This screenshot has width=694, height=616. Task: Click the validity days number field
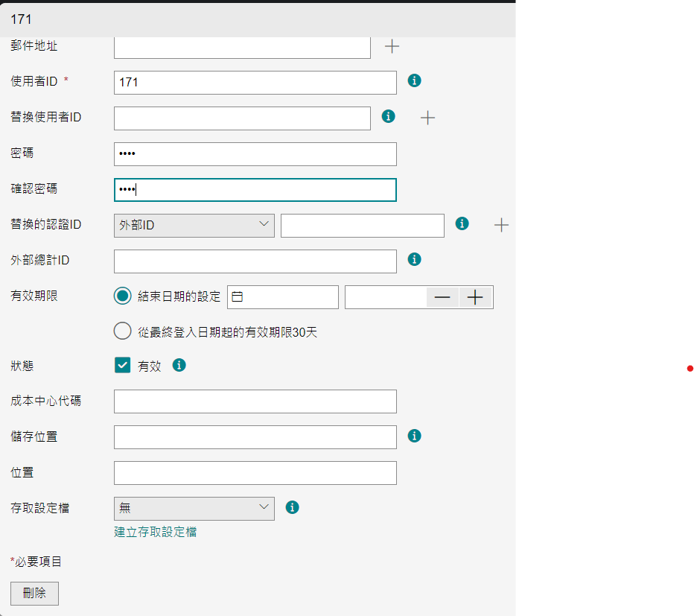point(386,297)
